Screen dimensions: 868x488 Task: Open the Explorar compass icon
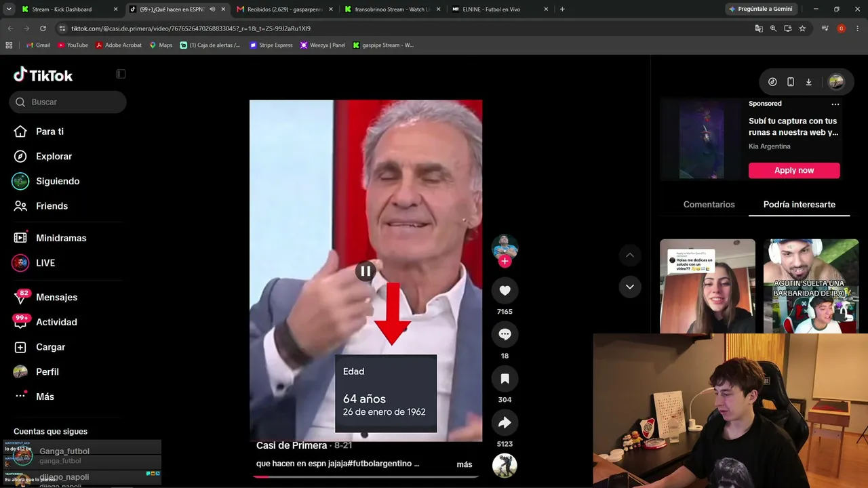[x=20, y=156]
